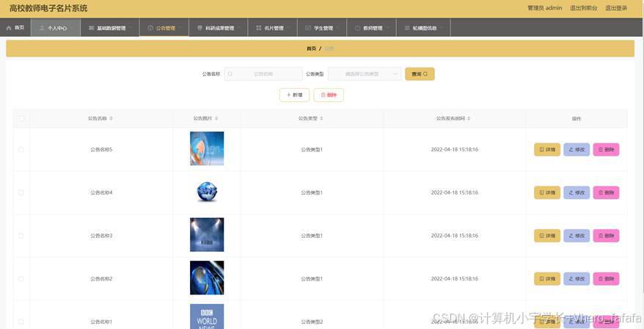Click the 公告名称3 name cell
This screenshot has width=644, height=329.
tap(101, 236)
